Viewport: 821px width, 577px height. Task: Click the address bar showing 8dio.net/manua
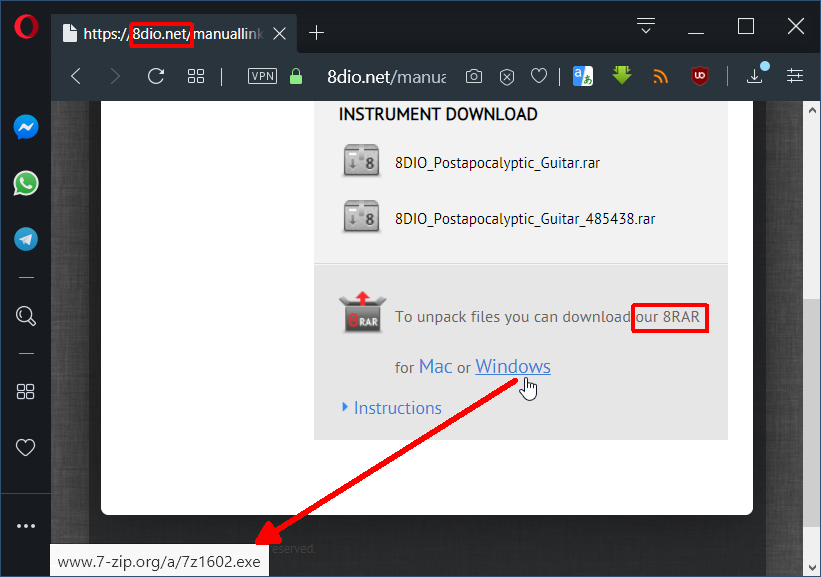point(386,77)
